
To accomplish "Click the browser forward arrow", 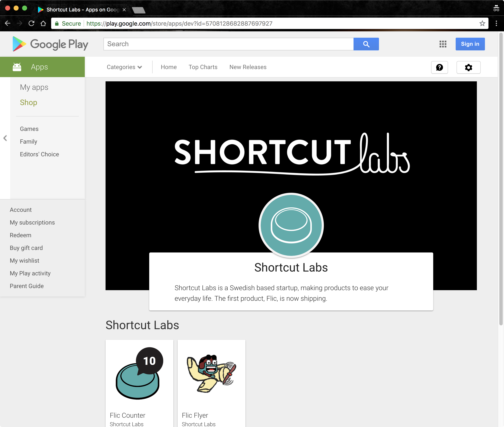I will [x=20, y=24].
